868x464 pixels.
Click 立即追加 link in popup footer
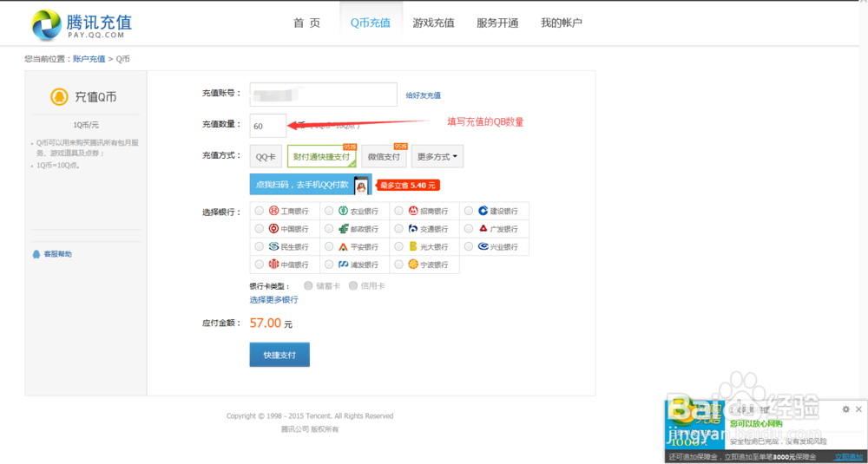848,457
